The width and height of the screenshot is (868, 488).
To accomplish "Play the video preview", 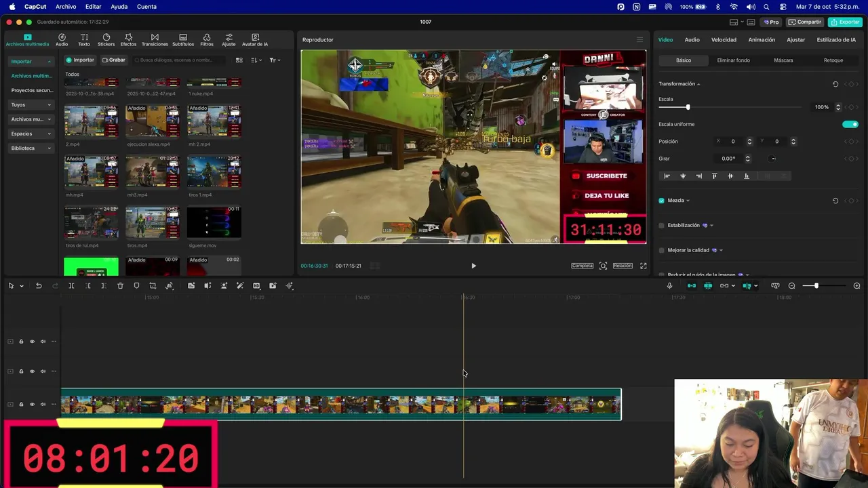I will tap(473, 266).
